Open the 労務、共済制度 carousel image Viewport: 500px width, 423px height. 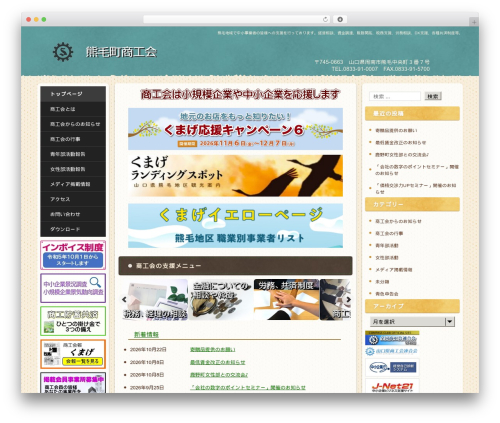tap(287, 300)
